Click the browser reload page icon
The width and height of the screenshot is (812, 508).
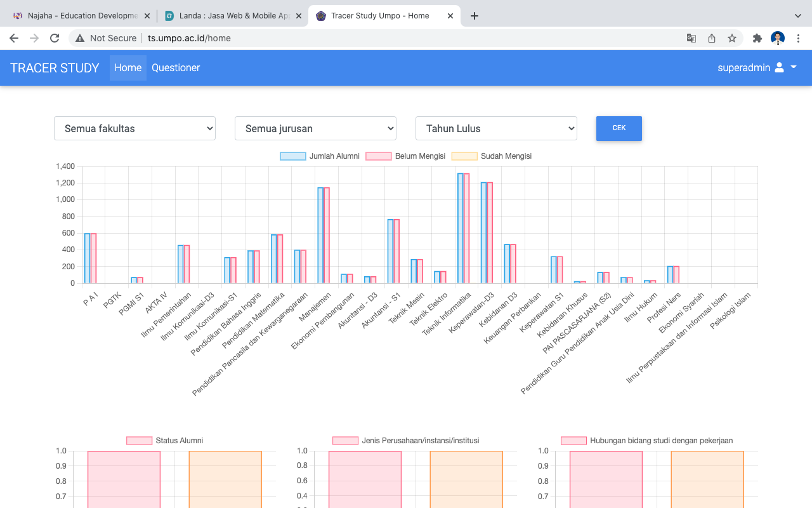click(55, 38)
